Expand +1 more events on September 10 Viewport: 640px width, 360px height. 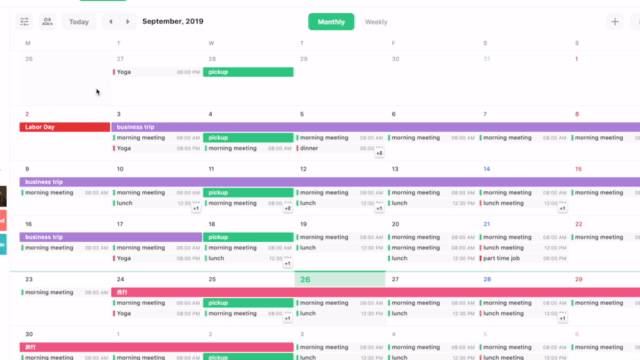coord(196,208)
